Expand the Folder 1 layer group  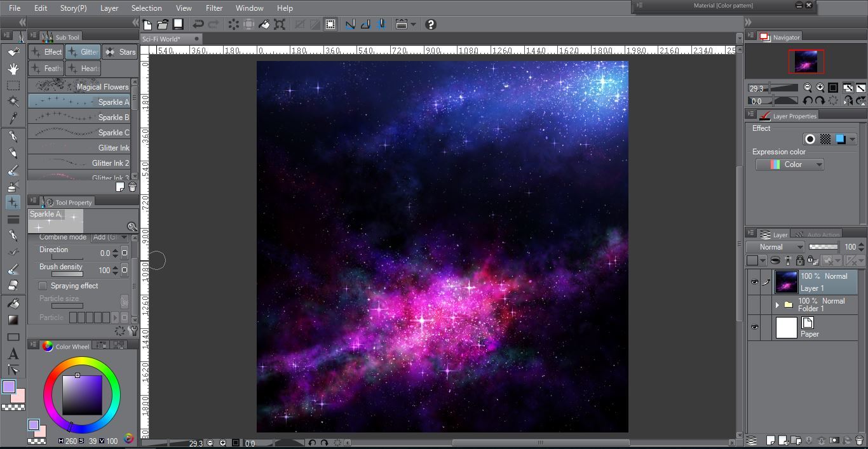(x=776, y=305)
